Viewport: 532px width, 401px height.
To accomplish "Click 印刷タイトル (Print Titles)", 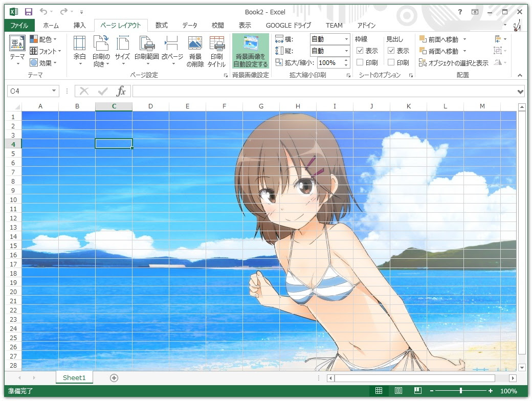I will click(x=216, y=51).
